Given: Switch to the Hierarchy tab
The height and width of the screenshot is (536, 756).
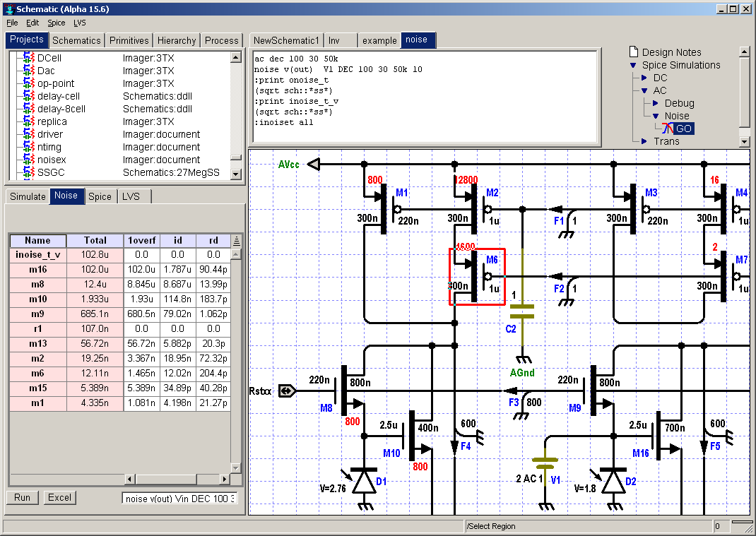Looking at the screenshot, I should (x=177, y=40).
